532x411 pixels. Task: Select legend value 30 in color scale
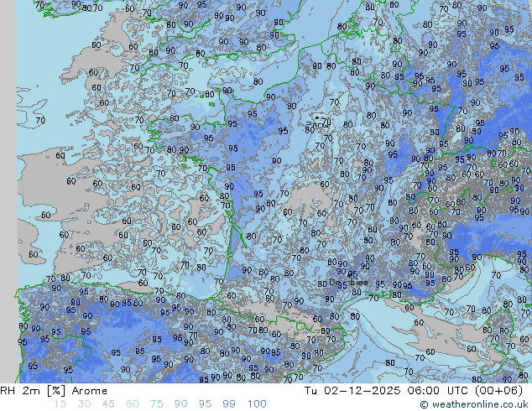tap(84, 404)
